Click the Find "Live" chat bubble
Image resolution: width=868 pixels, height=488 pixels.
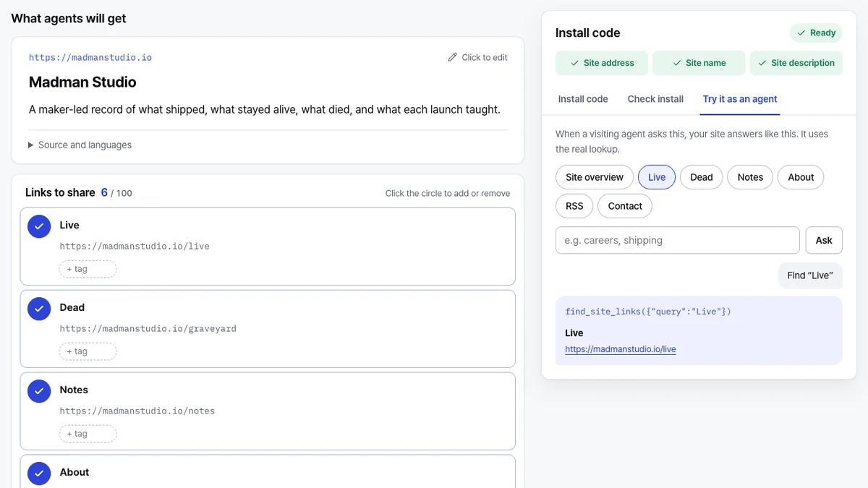(810, 275)
